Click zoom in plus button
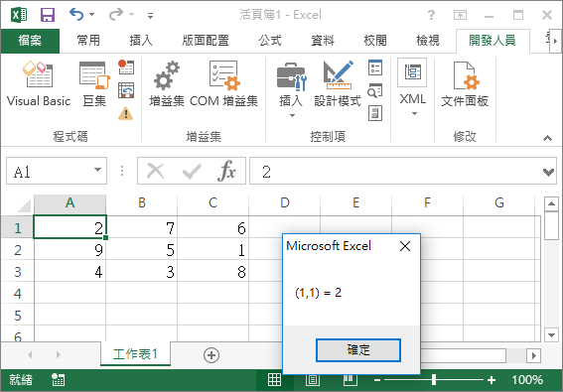563x392 pixels. point(492,380)
